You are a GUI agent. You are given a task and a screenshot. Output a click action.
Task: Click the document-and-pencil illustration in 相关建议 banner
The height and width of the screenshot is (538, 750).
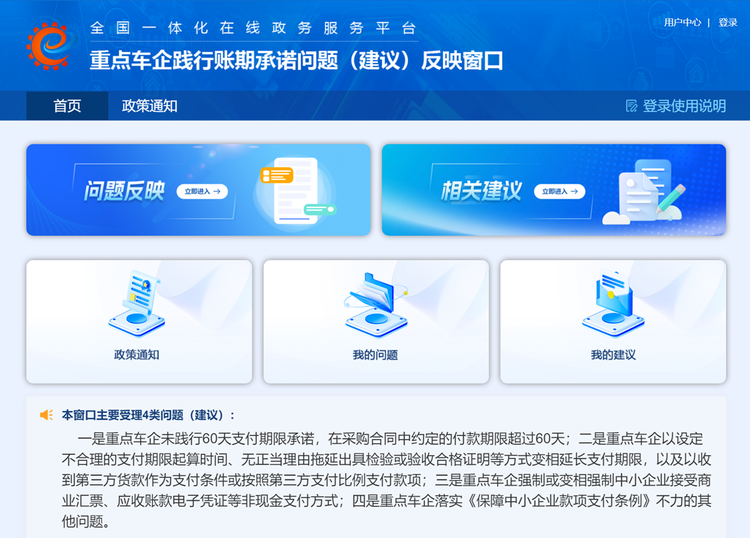coord(644,191)
